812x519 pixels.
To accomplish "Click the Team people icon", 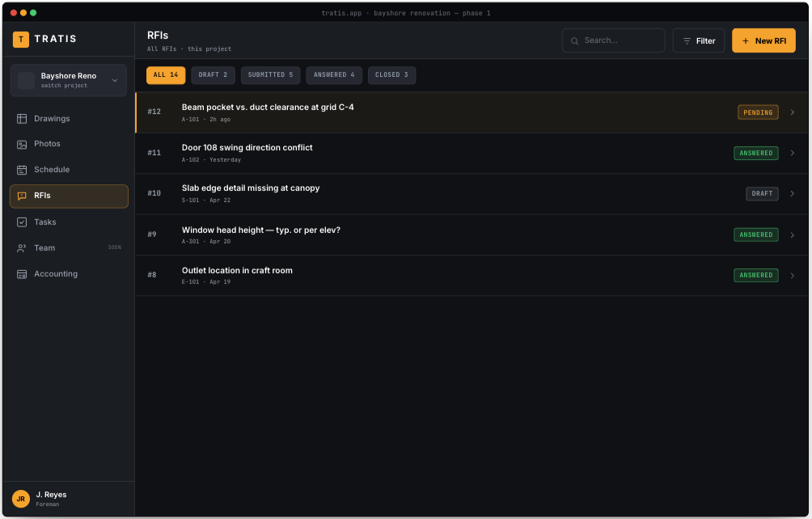I will 22,248.
